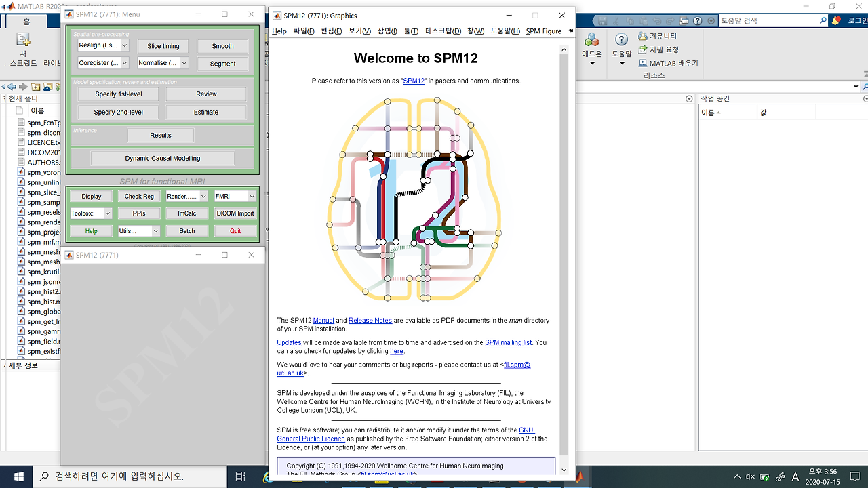Click the volume icon in system tray
This screenshot has height=488, width=868.
pos(750,476)
